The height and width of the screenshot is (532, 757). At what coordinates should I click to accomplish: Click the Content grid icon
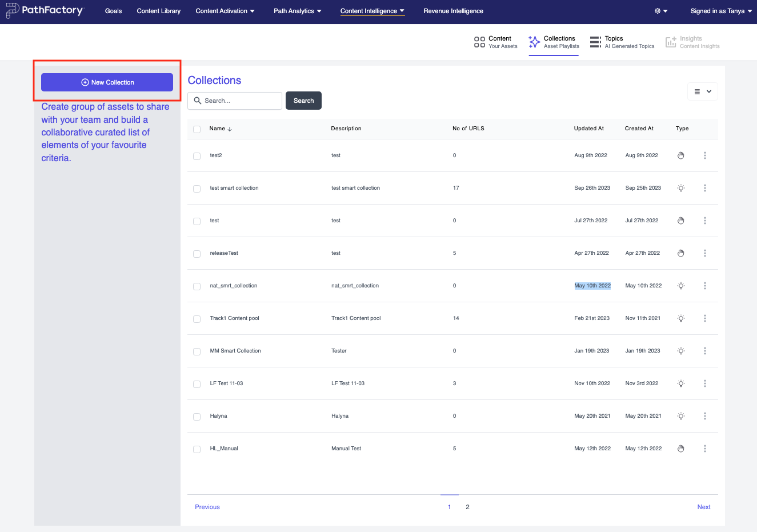click(x=479, y=42)
